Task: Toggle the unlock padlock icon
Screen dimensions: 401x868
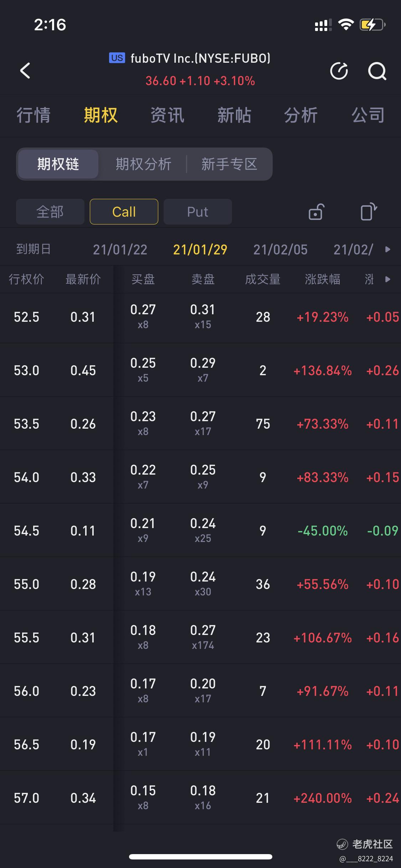Action: tap(316, 212)
